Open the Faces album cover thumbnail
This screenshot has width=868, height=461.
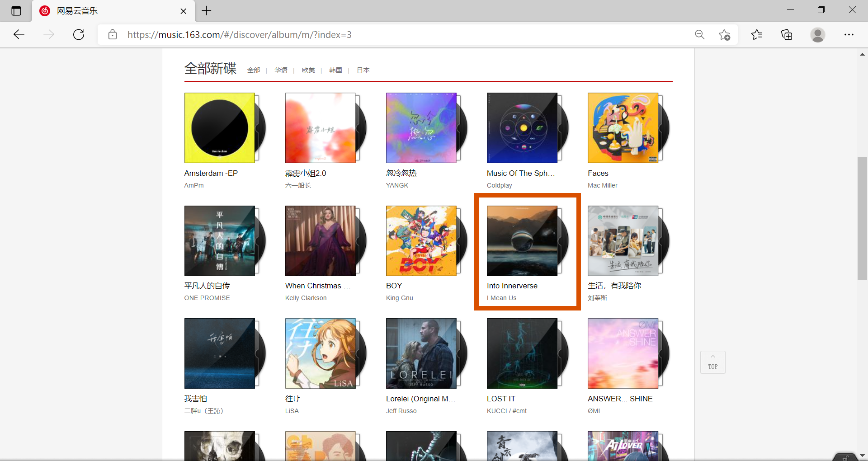click(623, 128)
